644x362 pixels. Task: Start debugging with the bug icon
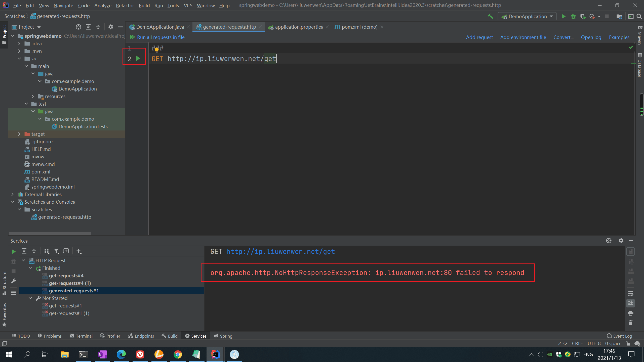click(x=573, y=16)
